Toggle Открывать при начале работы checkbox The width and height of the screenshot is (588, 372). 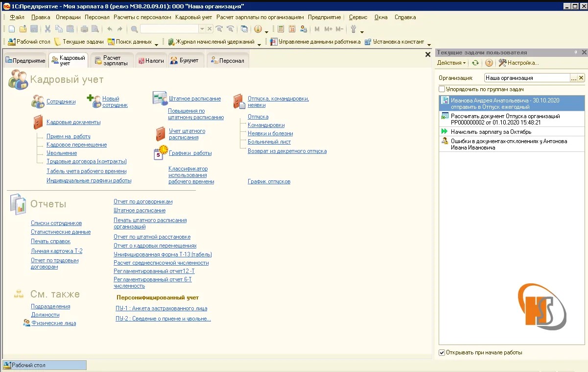[x=442, y=352]
